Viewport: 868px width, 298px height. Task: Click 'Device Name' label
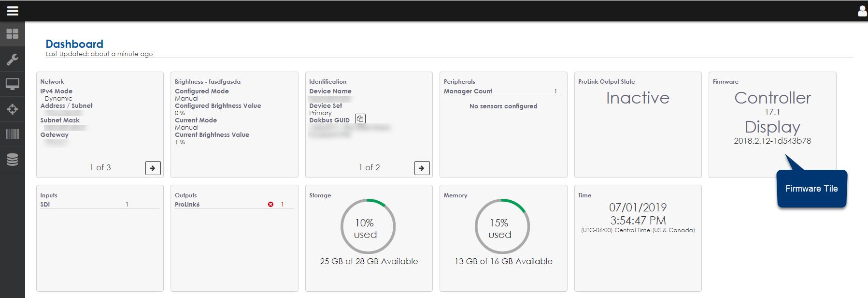[x=330, y=91]
